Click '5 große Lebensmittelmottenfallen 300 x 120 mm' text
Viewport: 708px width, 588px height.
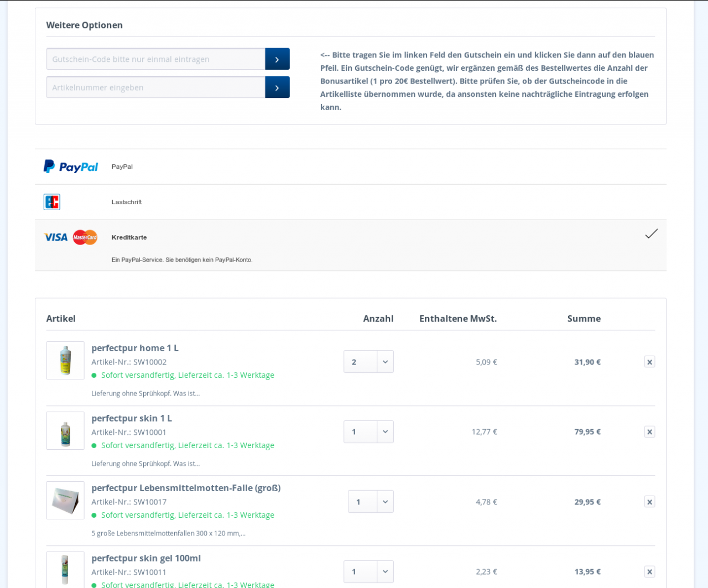(x=169, y=533)
